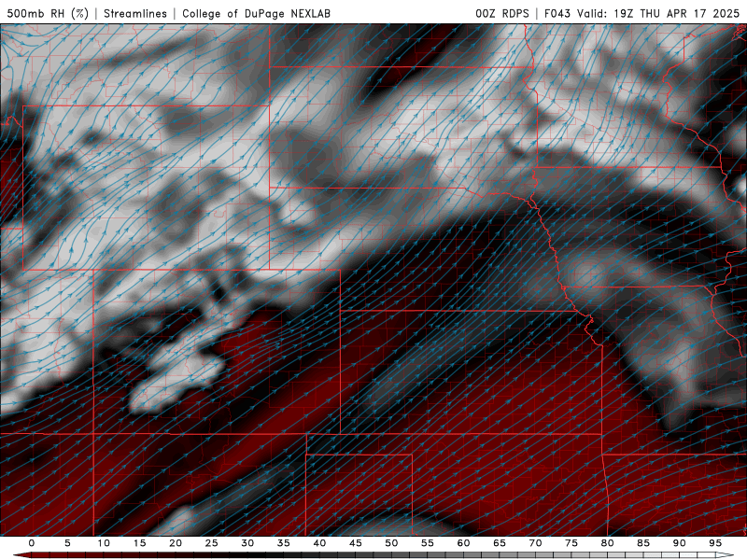
Task: Click the color bar label "70"
Action: [x=535, y=543]
